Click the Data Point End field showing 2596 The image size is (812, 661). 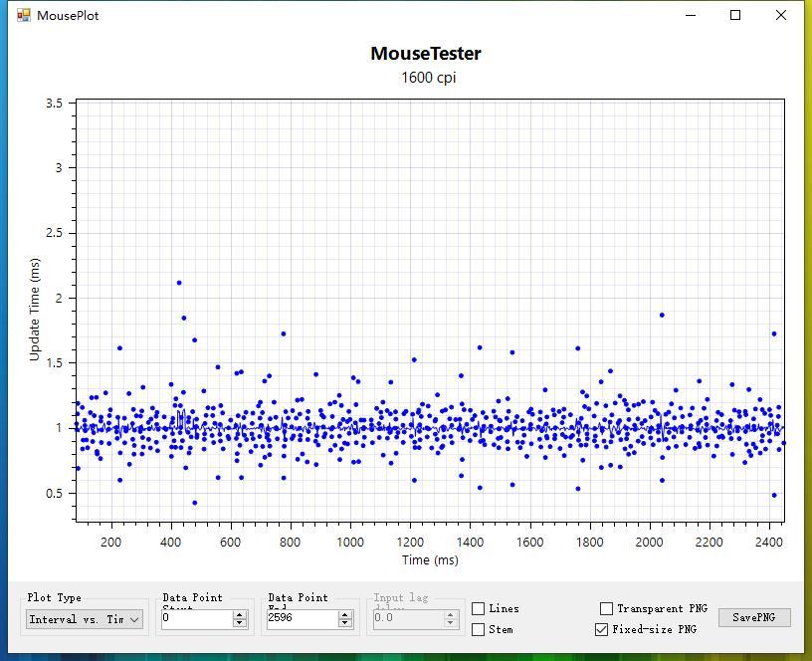[302, 618]
